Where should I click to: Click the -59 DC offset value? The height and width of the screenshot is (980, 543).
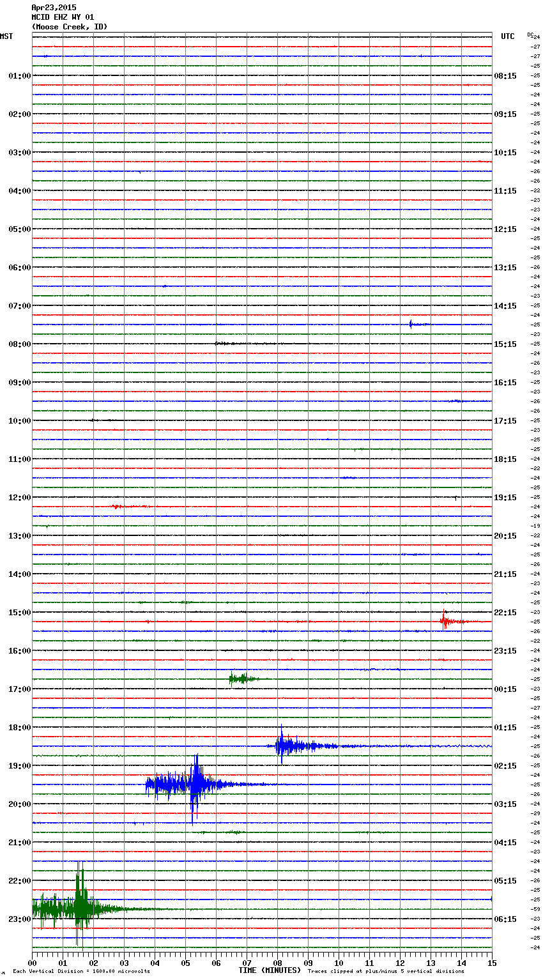tap(535, 909)
